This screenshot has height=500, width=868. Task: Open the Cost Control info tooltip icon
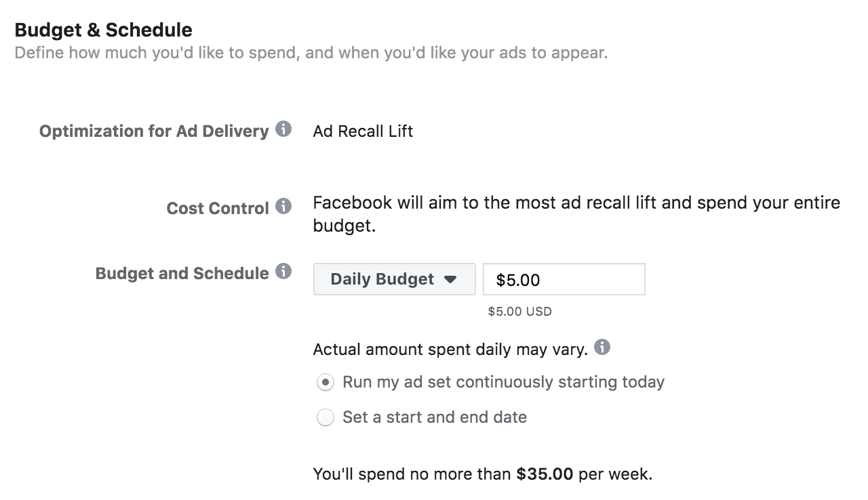(283, 206)
